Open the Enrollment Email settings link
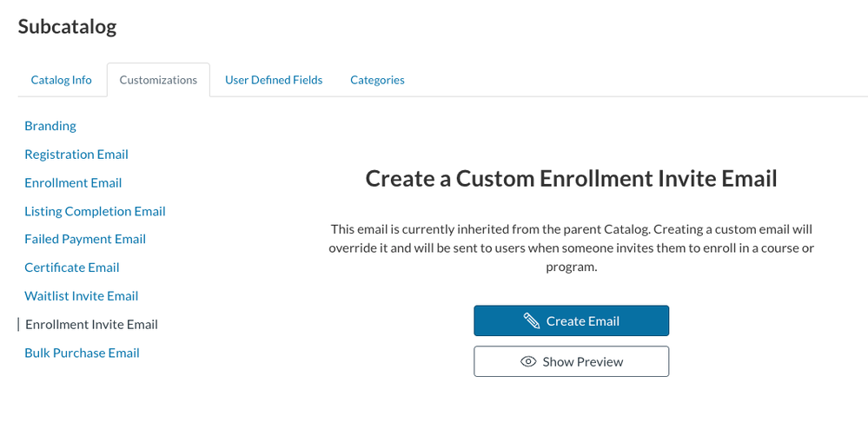The image size is (868, 429). click(x=73, y=182)
